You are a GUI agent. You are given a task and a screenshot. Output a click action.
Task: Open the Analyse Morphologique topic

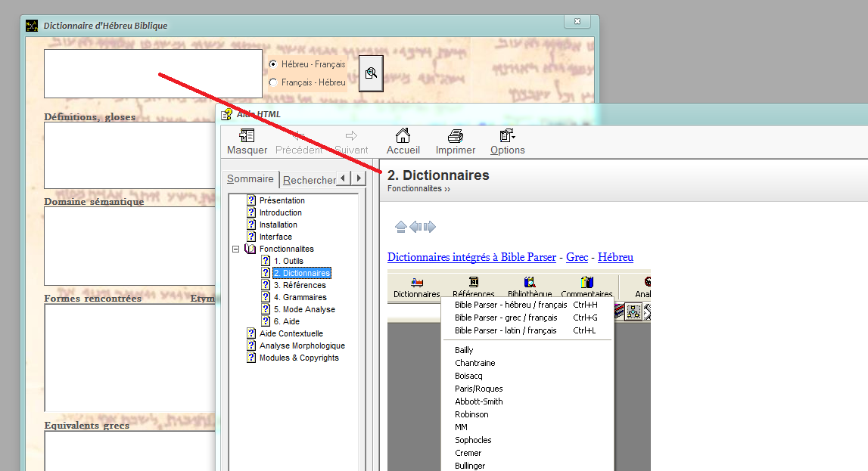tap(302, 346)
